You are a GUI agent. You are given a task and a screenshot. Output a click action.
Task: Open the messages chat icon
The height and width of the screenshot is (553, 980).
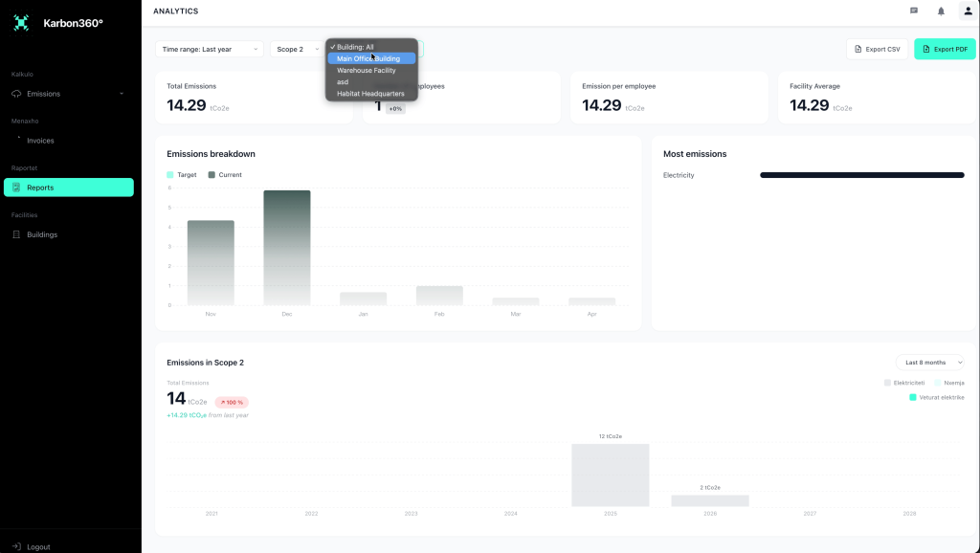click(x=913, y=11)
